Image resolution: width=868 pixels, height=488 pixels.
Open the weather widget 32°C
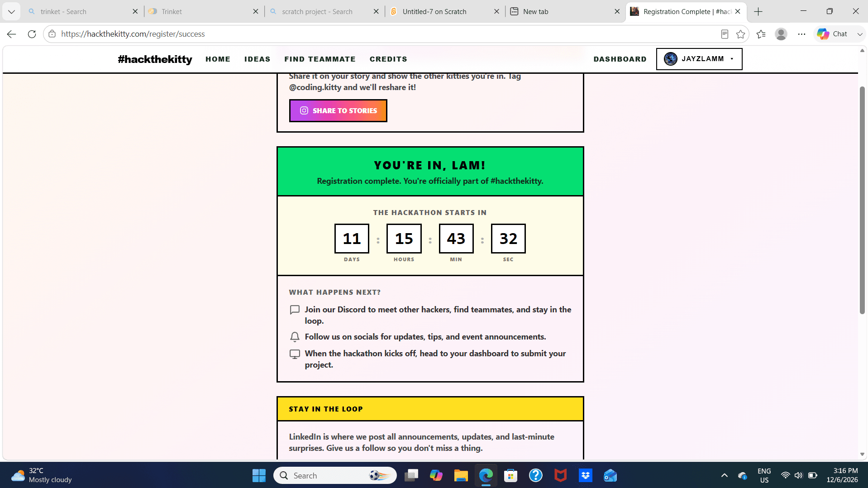coord(42,475)
